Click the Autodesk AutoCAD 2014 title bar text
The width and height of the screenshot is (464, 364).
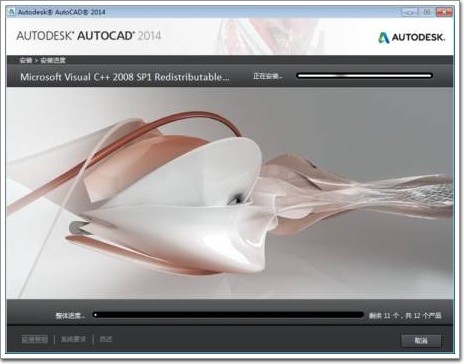click(x=62, y=12)
